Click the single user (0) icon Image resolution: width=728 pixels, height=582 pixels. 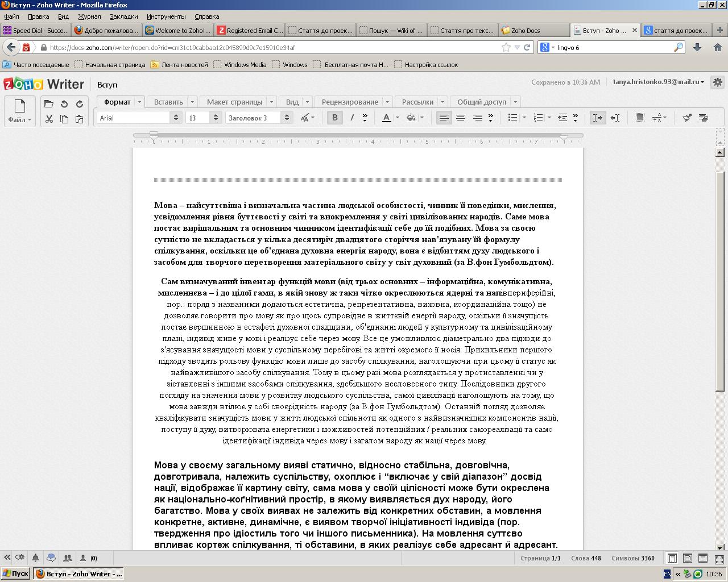pos(88,558)
